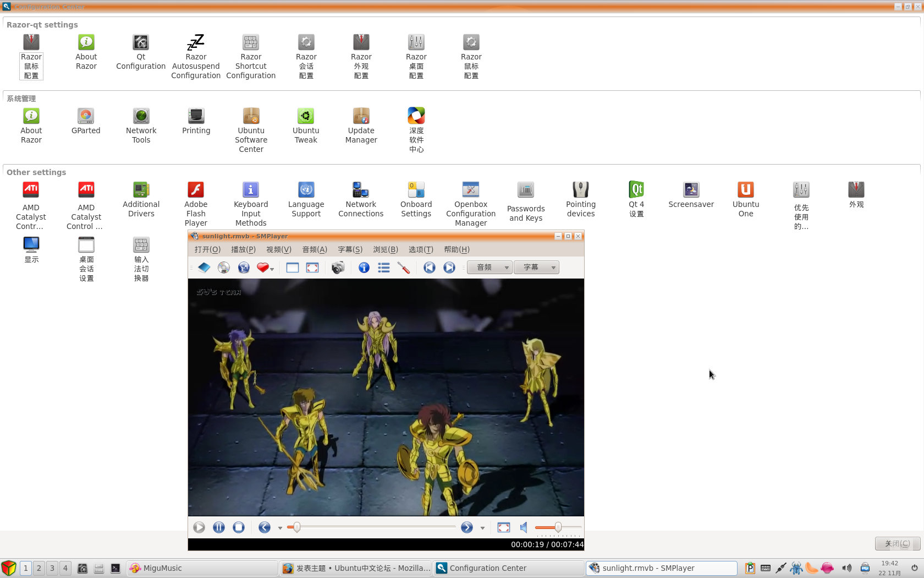Open the 播放(P) menu
Viewport: 924px width, 578px height.
point(243,249)
